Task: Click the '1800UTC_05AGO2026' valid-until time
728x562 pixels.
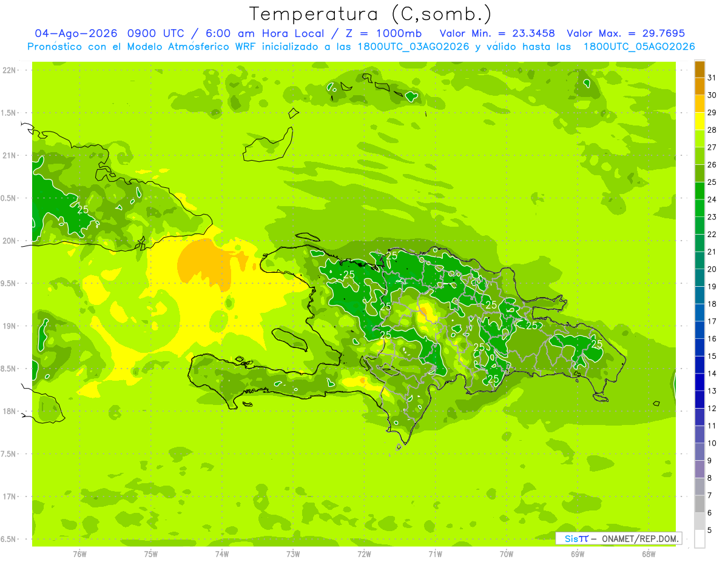Action: (639, 47)
